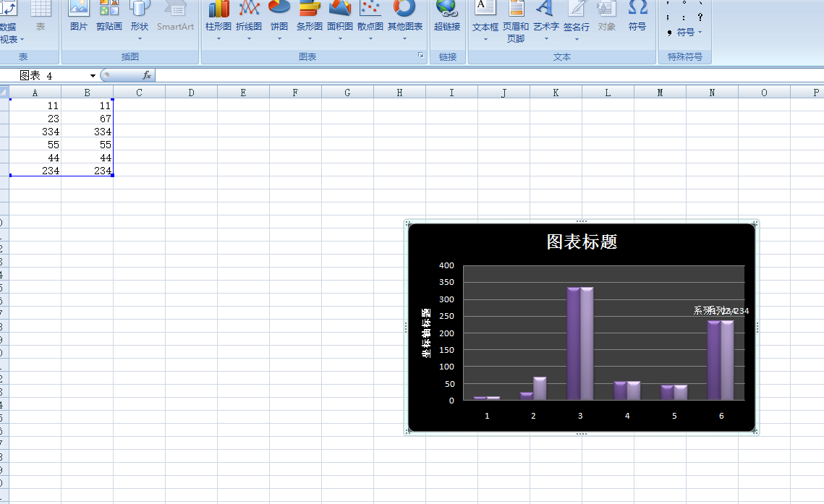Select column B header
Screen dimensions: 824x504
pyautogui.click(x=88, y=93)
